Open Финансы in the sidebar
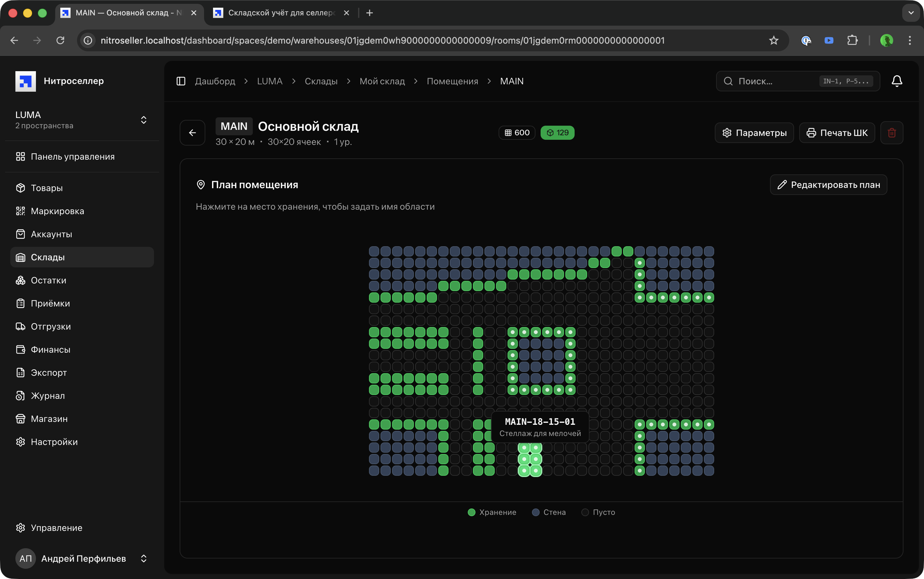 pyautogui.click(x=50, y=350)
